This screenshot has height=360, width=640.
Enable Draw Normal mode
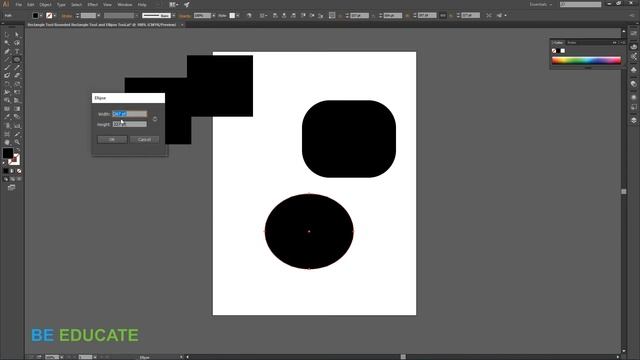(x=6, y=179)
